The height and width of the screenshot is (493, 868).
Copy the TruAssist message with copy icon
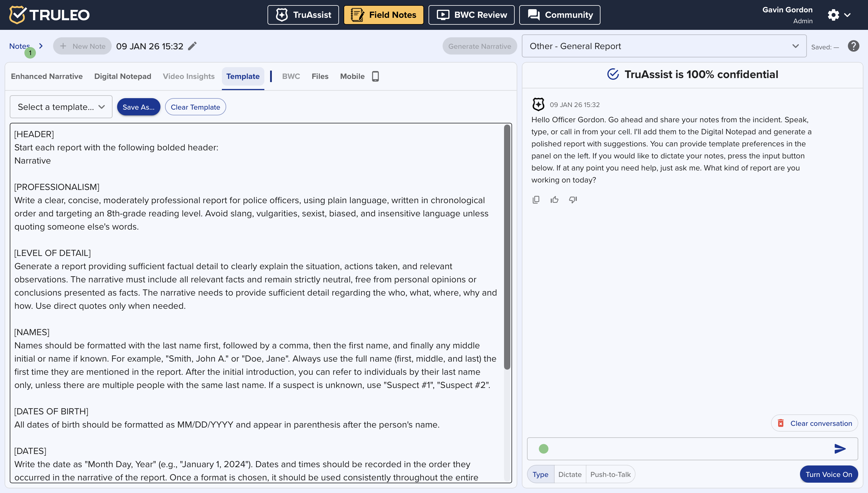click(x=536, y=200)
